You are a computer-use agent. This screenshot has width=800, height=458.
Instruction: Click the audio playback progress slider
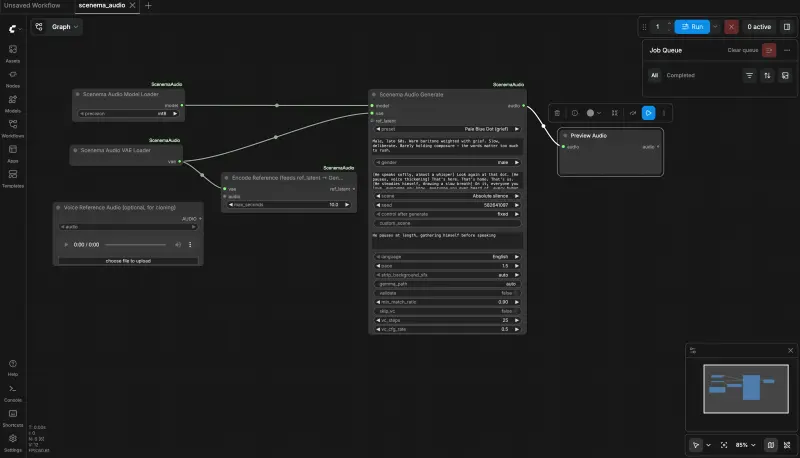[x=135, y=245]
